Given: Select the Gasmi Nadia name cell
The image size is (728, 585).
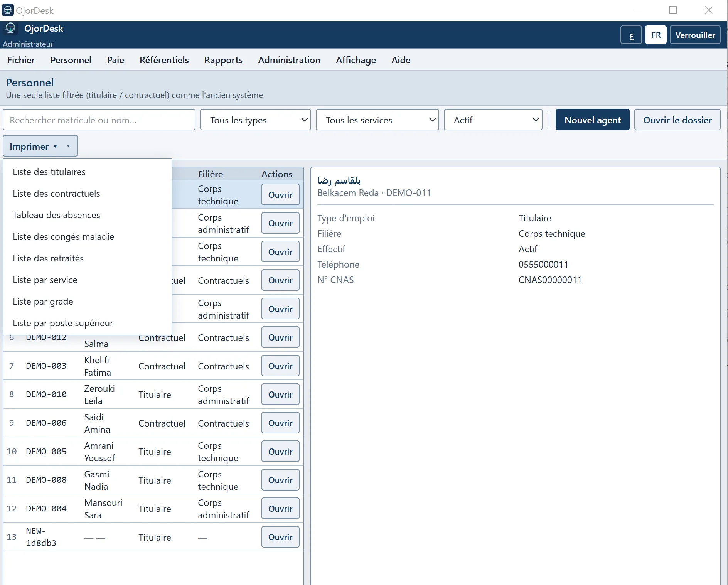Looking at the screenshot, I should (x=97, y=480).
